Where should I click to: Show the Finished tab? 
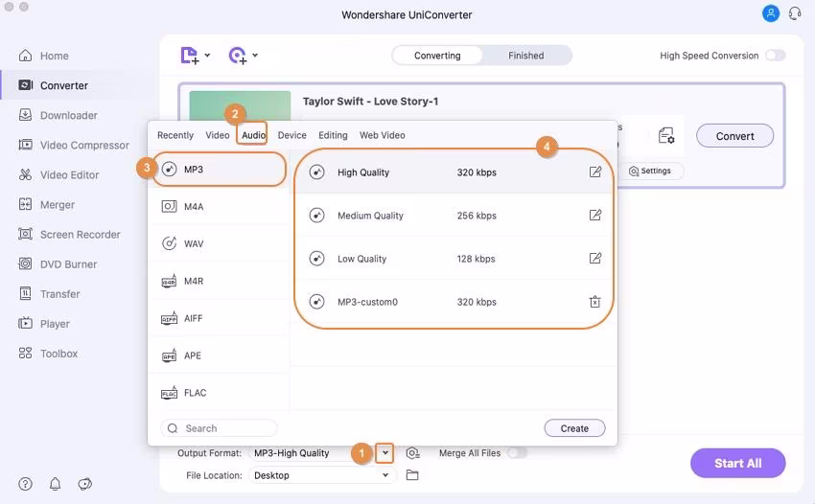[526, 55]
